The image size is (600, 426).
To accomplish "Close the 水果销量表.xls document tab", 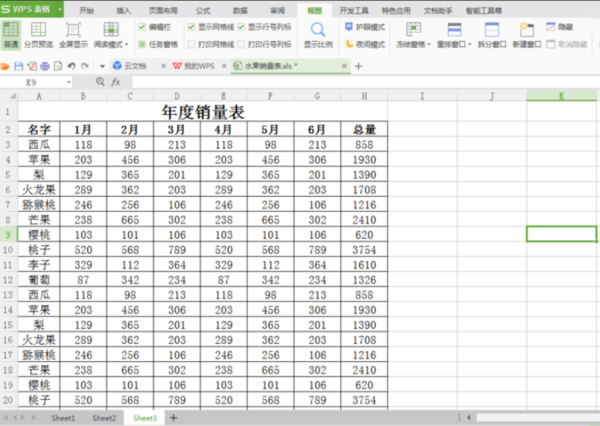I will (344, 66).
